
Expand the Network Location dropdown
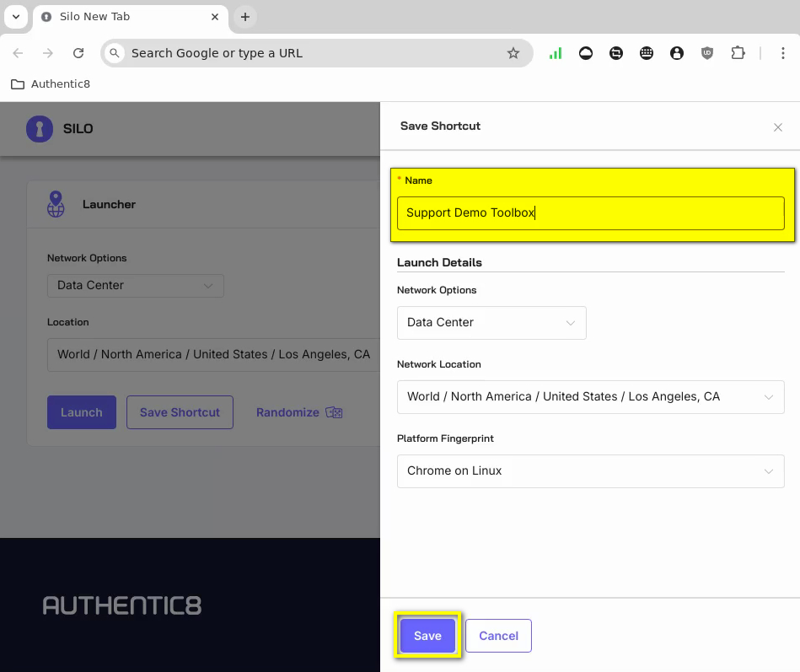coord(590,397)
